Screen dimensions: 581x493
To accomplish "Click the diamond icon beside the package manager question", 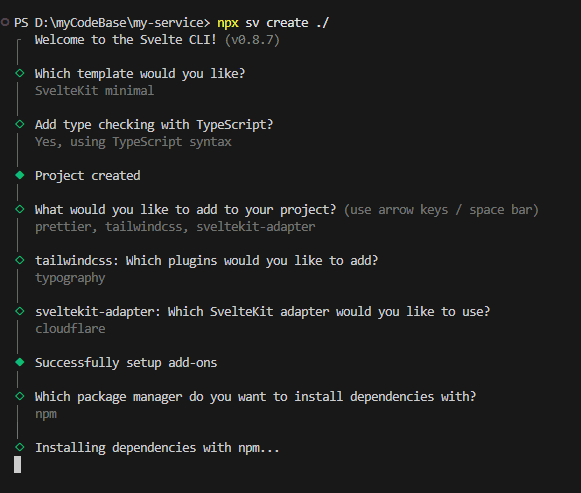I will tap(20, 396).
